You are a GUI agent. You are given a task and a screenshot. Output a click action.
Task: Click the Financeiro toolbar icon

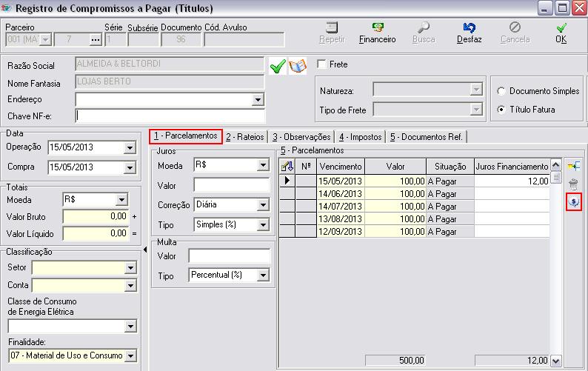click(377, 28)
